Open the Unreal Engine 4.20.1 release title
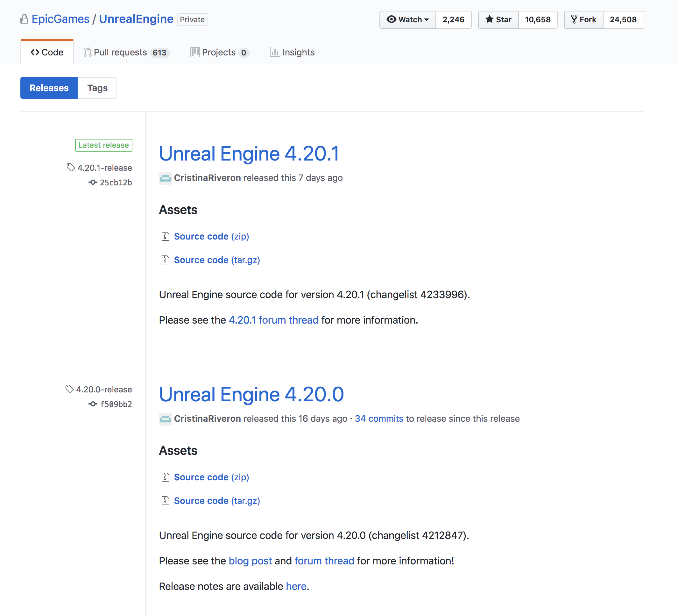 249,154
